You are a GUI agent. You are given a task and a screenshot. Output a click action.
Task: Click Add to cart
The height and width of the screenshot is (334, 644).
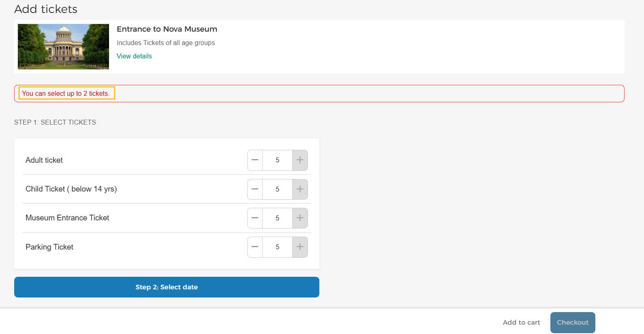click(521, 322)
